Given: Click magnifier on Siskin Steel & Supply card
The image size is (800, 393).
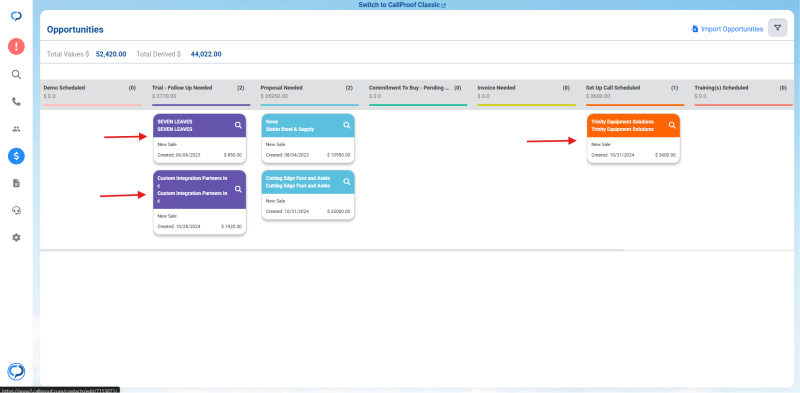Looking at the screenshot, I should tap(346, 125).
